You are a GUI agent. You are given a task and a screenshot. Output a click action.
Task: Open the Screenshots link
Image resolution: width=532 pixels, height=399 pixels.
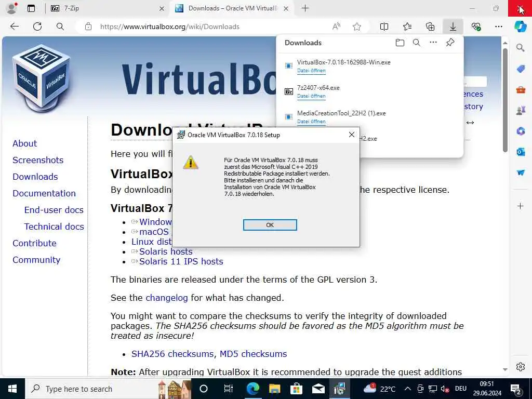[x=38, y=160]
